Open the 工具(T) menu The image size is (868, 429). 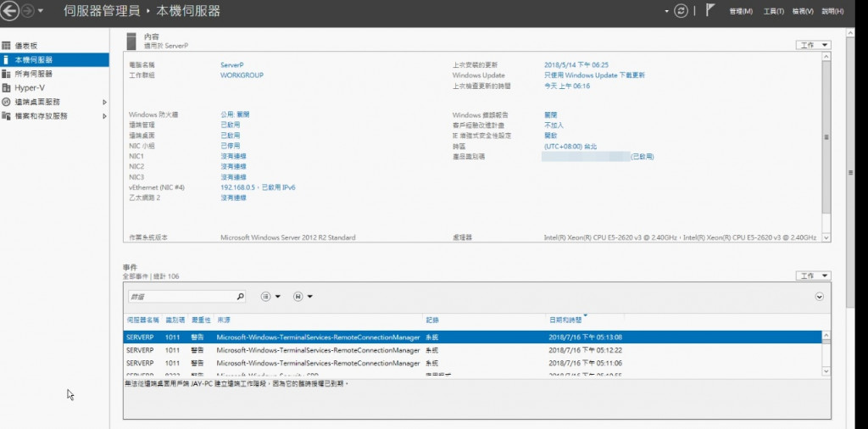click(773, 11)
